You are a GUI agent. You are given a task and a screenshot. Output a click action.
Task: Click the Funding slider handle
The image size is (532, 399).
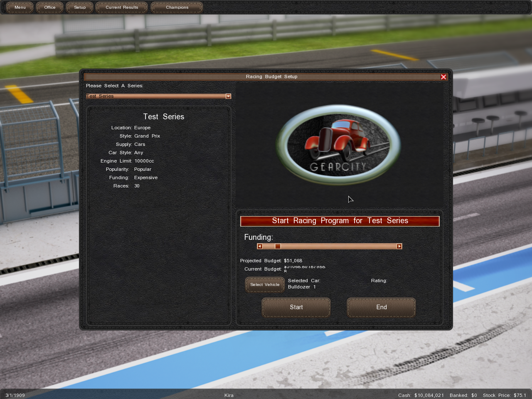pos(278,246)
